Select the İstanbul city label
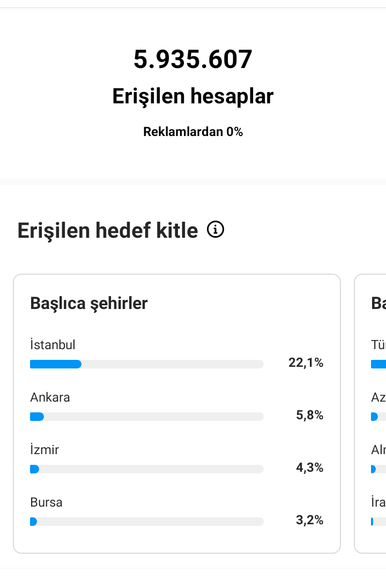 tap(53, 345)
